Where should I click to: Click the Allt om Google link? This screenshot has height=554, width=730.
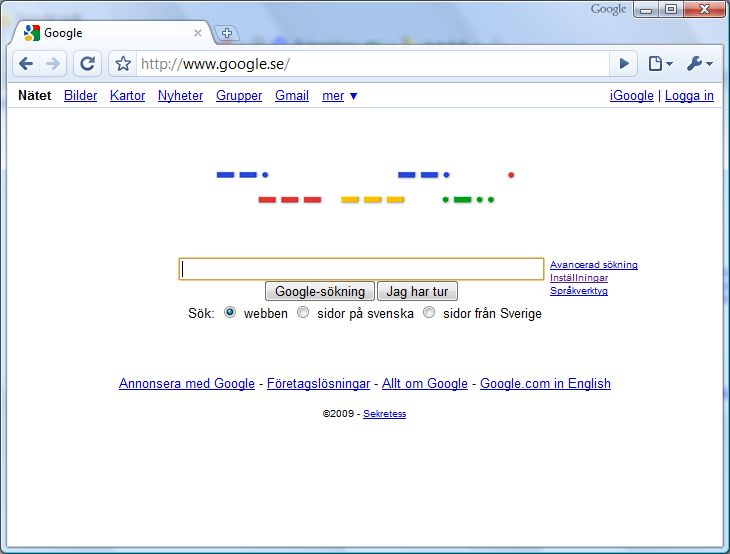point(425,383)
